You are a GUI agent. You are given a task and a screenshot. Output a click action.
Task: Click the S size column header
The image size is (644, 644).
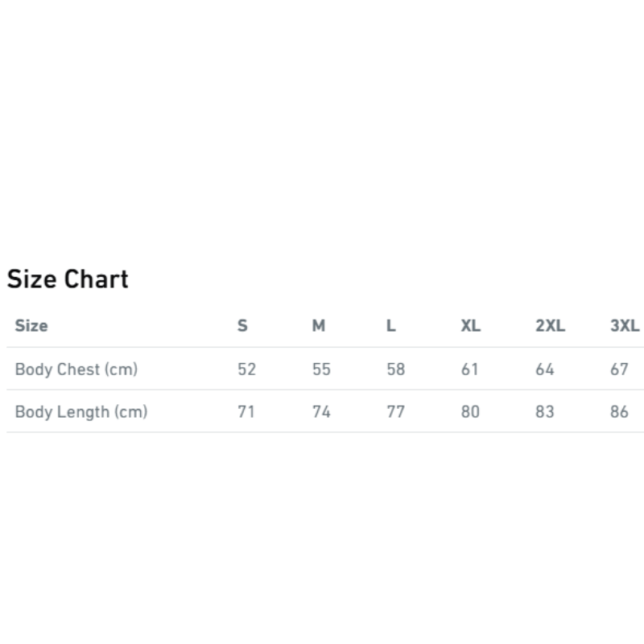click(x=242, y=326)
